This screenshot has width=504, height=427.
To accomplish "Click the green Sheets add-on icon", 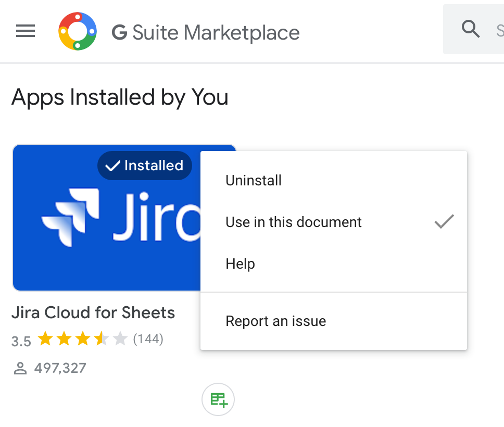I will pos(218,399).
